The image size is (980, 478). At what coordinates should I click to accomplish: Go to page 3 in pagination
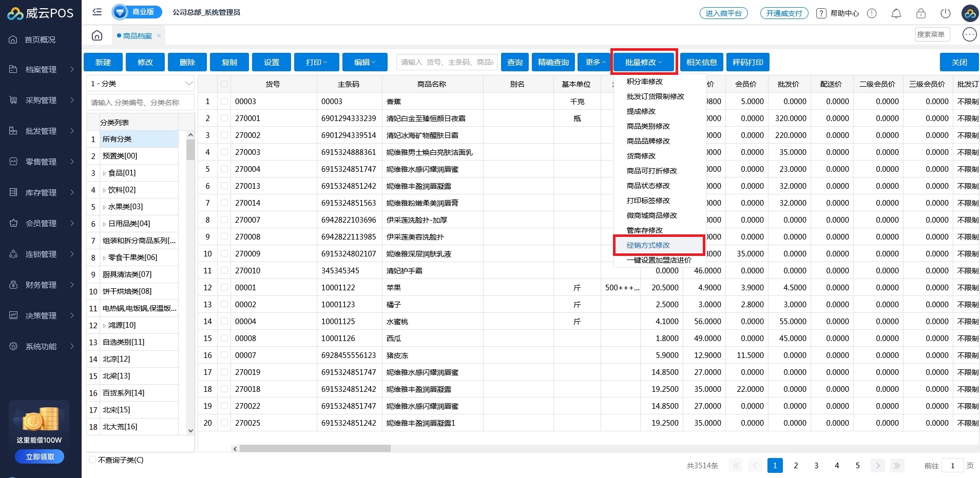[816, 466]
